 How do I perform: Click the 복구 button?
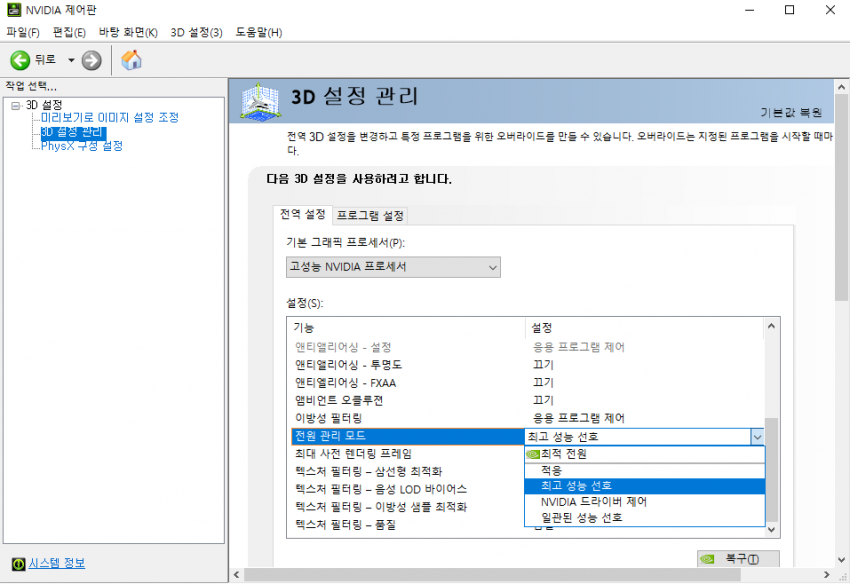click(738, 559)
